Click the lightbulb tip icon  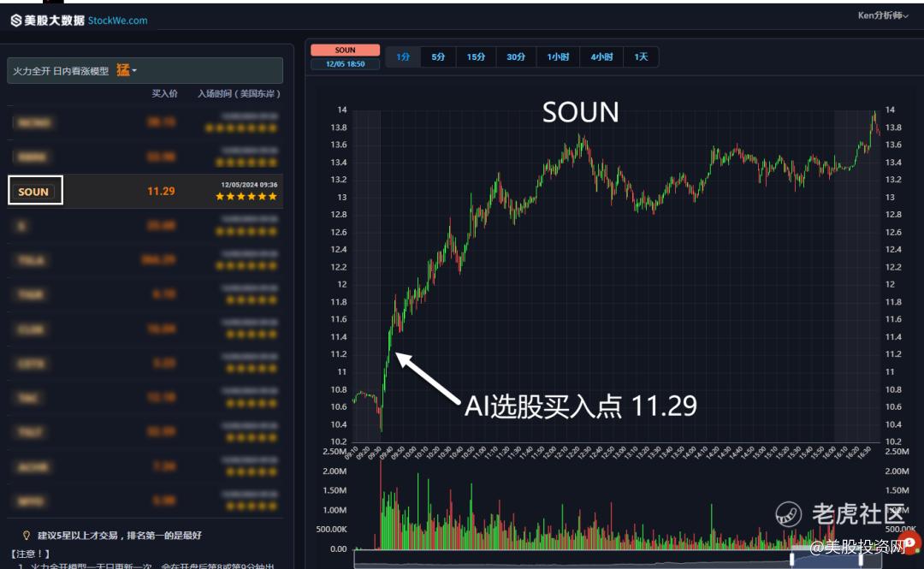click(x=27, y=535)
